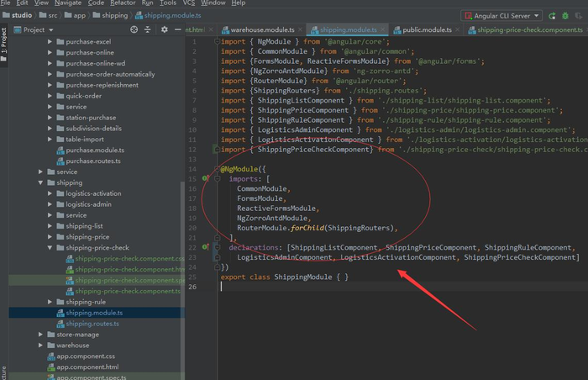This screenshot has width=588, height=380.
Task: Click the locate/scroll-from-source target icon
Action: [134, 29]
